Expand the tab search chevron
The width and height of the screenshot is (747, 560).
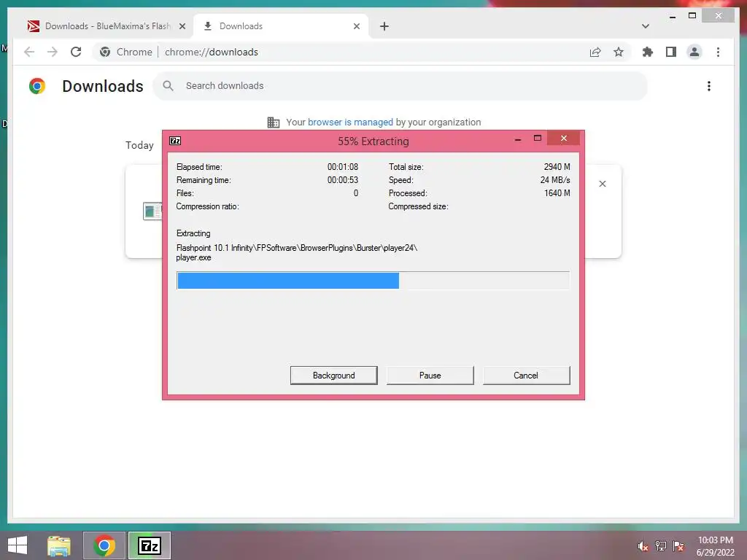(646, 26)
